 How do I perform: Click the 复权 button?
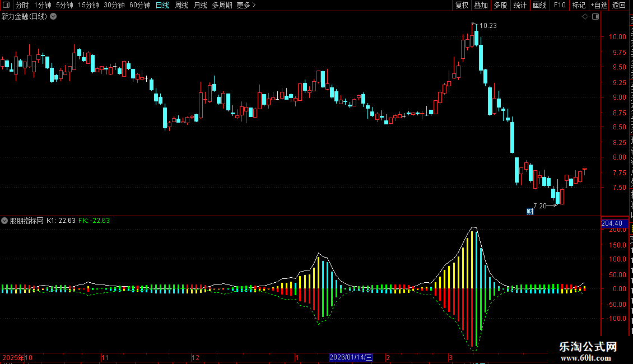pyautogui.click(x=462, y=5)
